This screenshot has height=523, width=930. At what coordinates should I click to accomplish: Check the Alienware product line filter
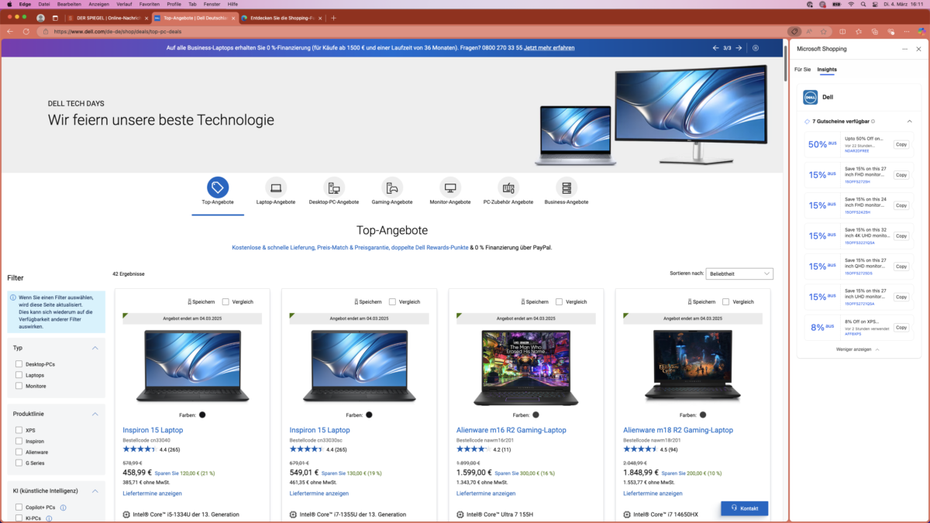tap(19, 452)
